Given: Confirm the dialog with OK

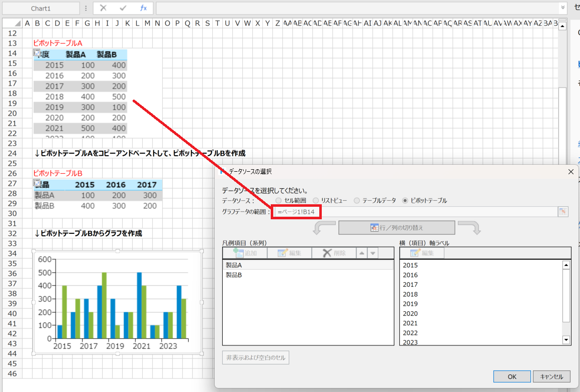Looking at the screenshot, I should click(511, 377).
